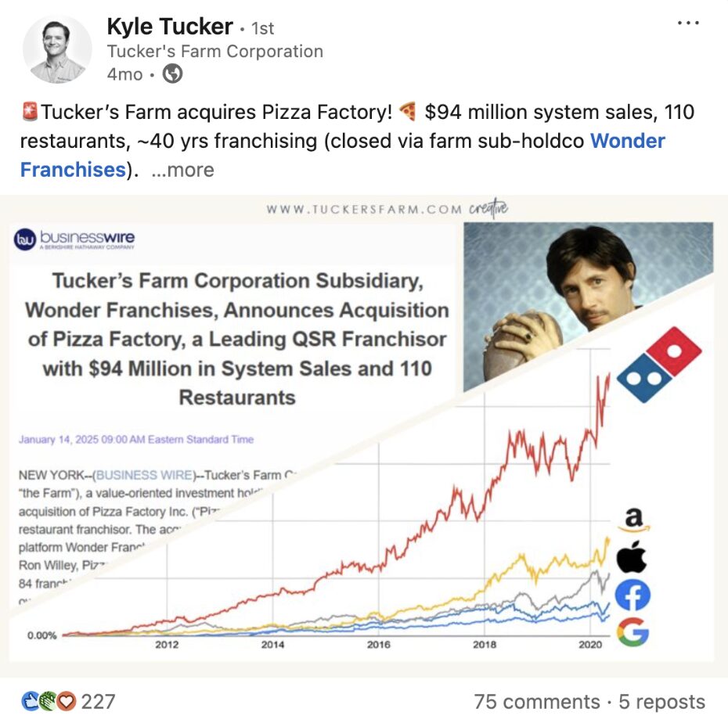Expand post text with "…more"

[182, 170]
